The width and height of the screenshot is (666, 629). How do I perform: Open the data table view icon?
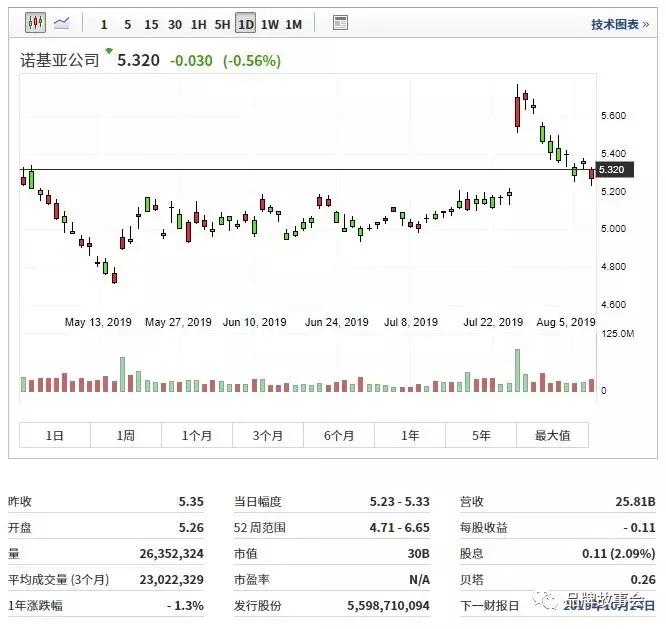coord(340,23)
